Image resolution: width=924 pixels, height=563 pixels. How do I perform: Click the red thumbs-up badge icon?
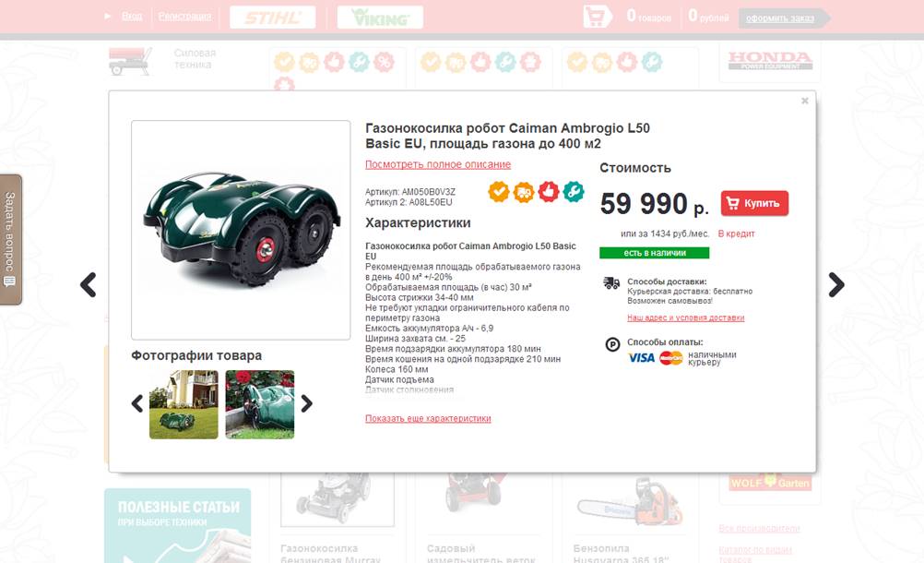pos(548,192)
